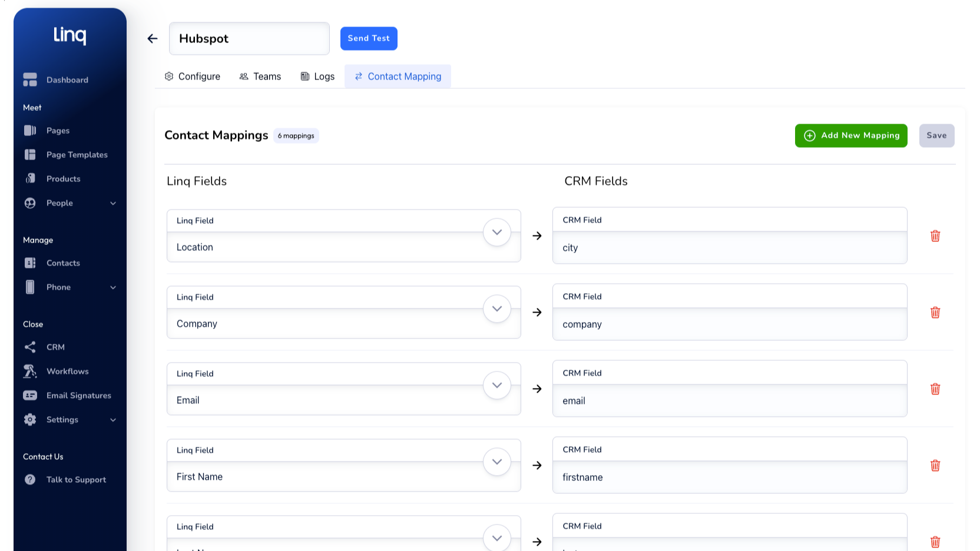Expand the Company Linq Field dropdown
The height and width of the screenshot is (551, 980).
[x=496, y=309]
